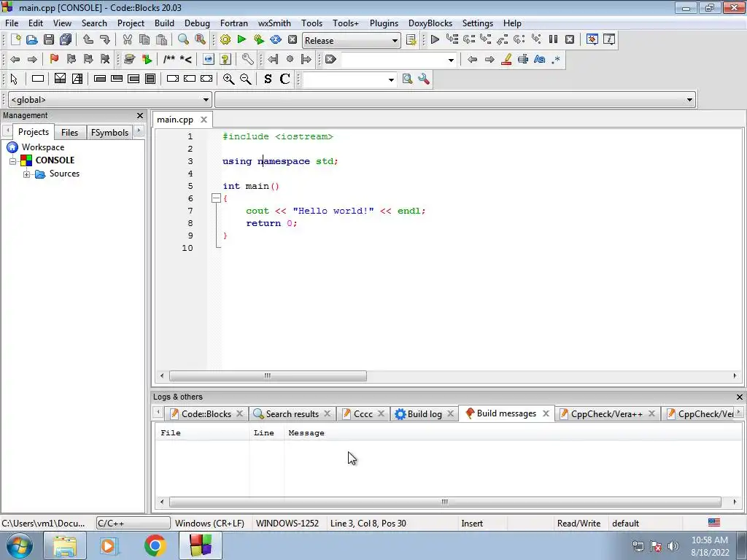Open the DoxyBlocks menu
The image size is (747, 560).
(430, 23)
